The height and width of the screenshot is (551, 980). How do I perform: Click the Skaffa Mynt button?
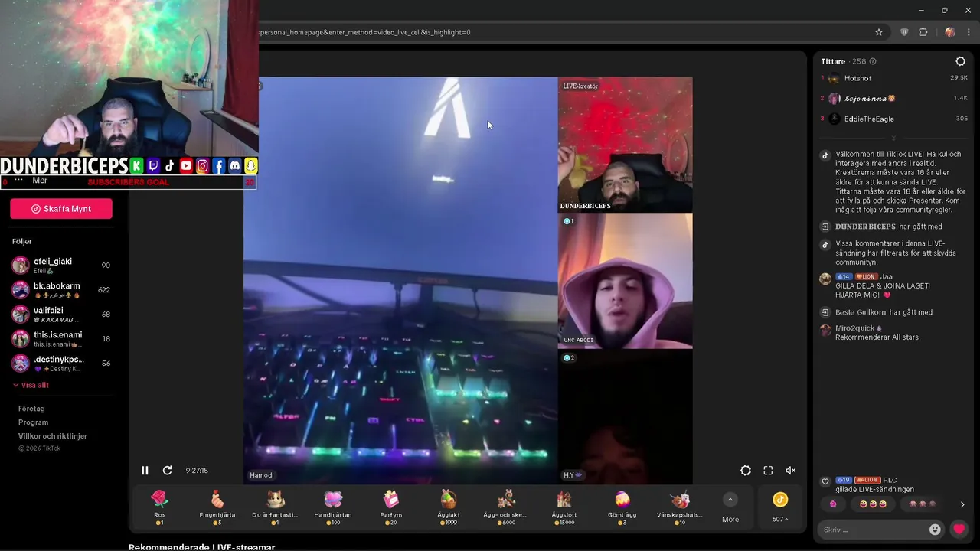coord(61,209)
